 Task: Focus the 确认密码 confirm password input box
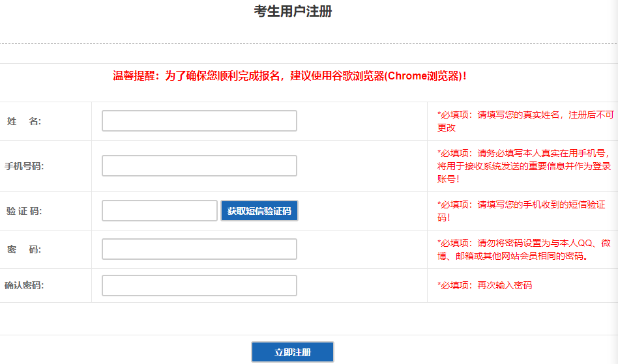coord(199,285)
